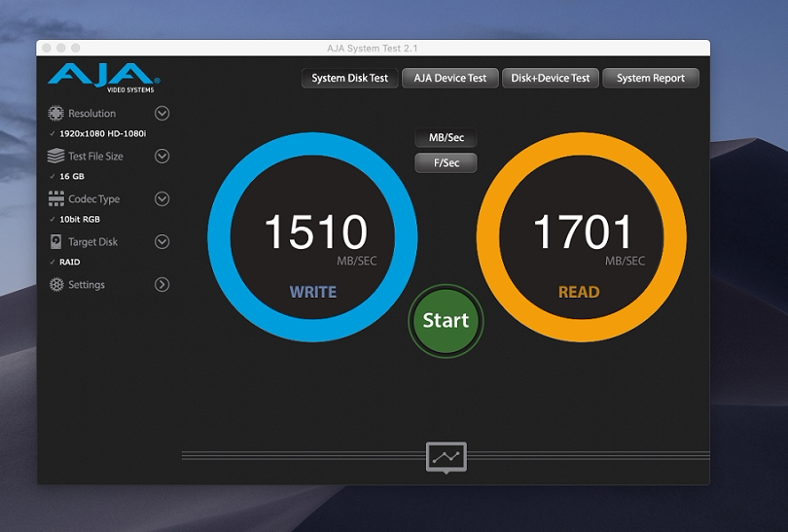Click the Resolution label
This screenshot has width=788, height=532.
pyautogui.click(x=92, y=114)
